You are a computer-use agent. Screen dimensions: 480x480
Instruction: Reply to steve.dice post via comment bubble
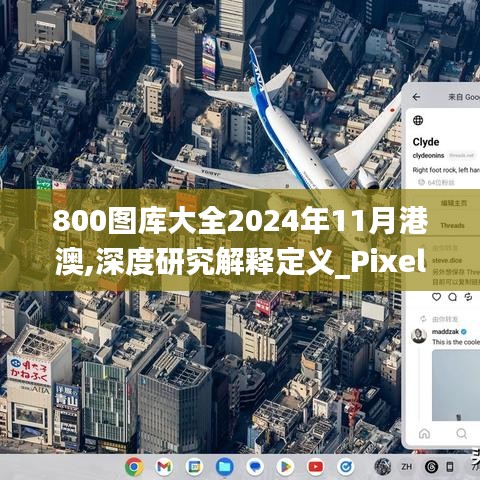point(453,297)
